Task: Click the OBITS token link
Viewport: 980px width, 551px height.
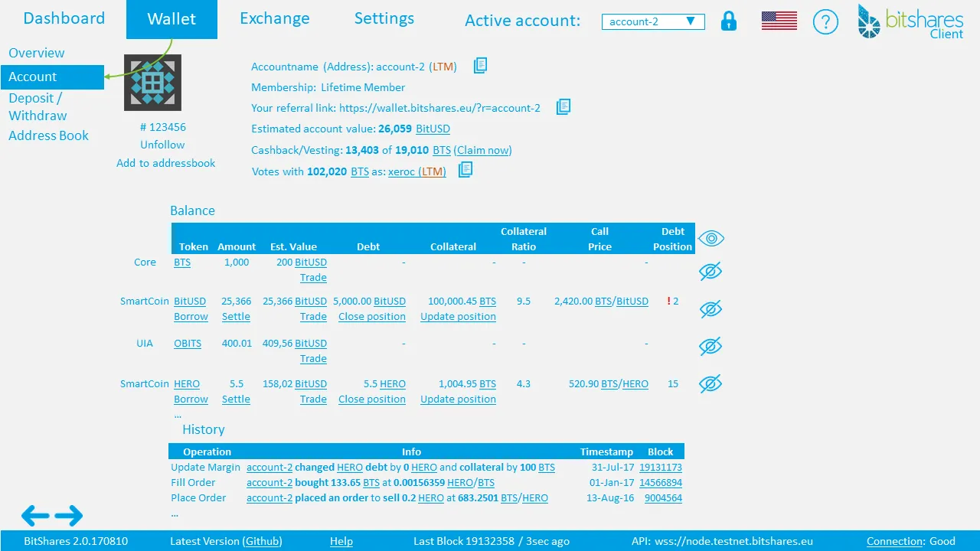Action: pos(188,343)
